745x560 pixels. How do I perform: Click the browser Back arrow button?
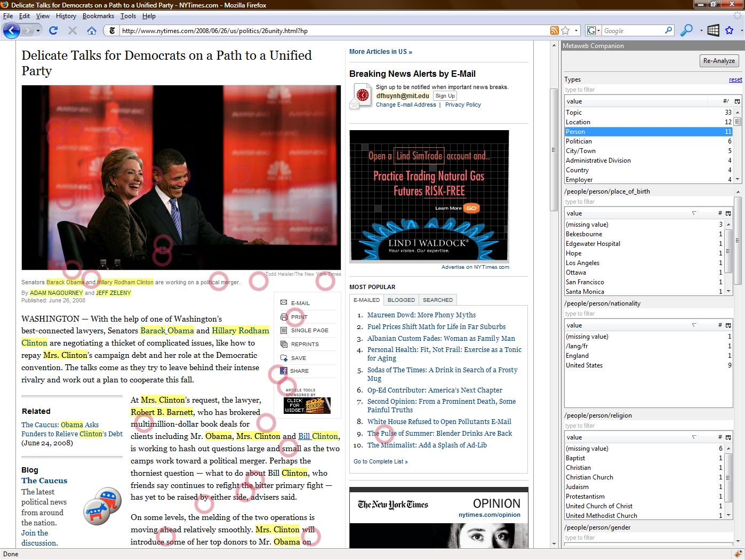coord(12,30)
